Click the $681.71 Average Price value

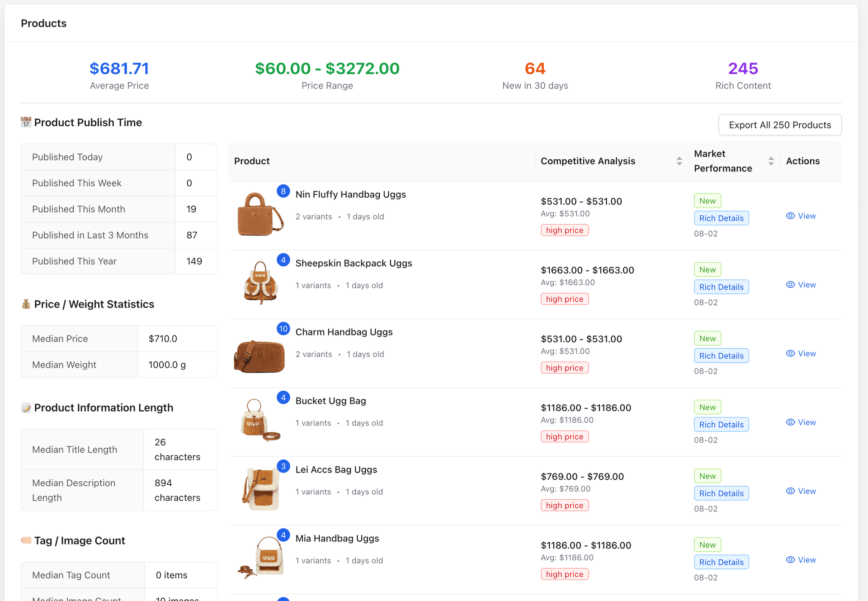pos(119,69)
